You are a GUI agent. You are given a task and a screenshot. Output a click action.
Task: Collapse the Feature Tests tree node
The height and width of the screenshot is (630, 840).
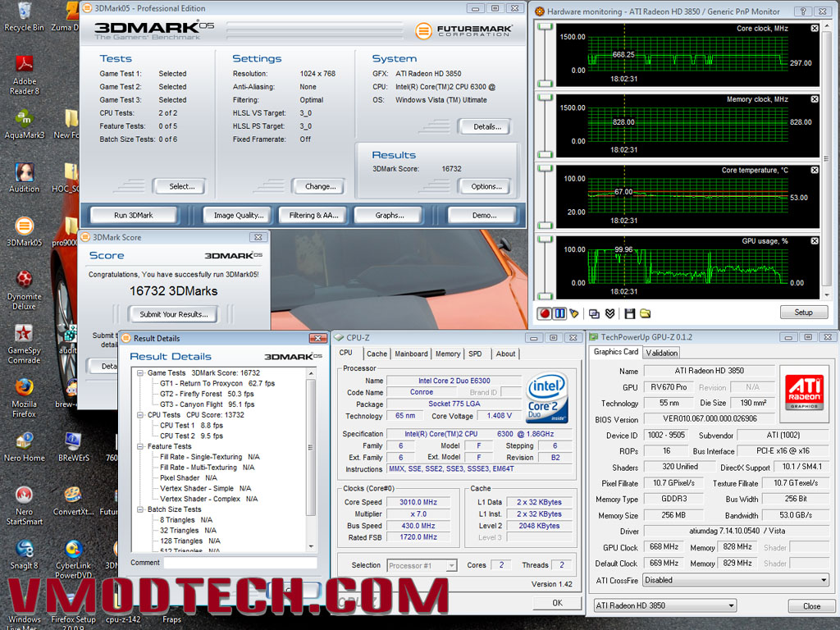(140, 446)
